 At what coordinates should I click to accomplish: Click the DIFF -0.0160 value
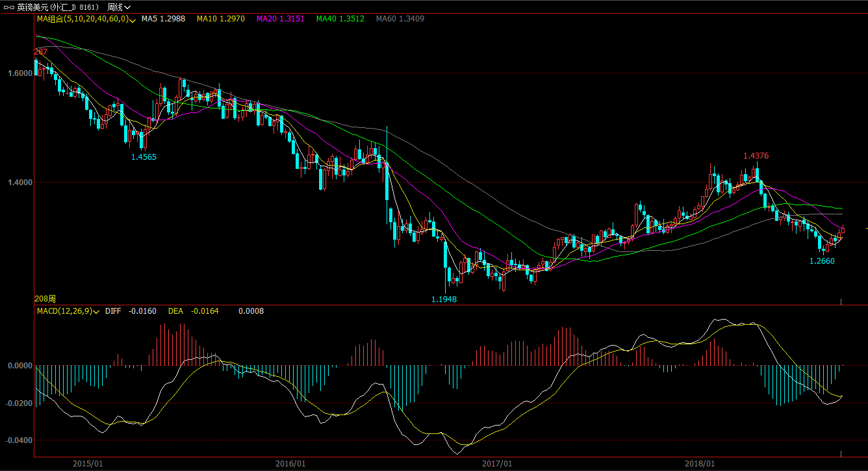click(131, 311)
